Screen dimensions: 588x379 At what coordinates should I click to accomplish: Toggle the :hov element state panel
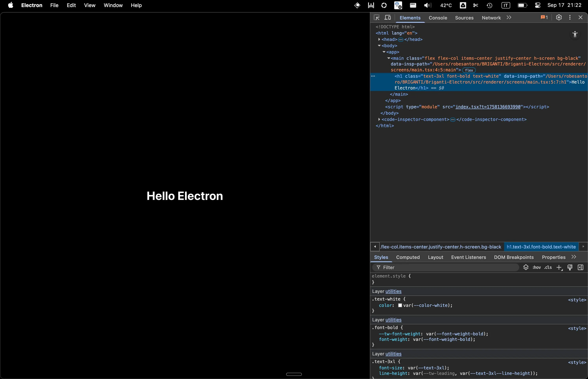(x=537, y=268)
